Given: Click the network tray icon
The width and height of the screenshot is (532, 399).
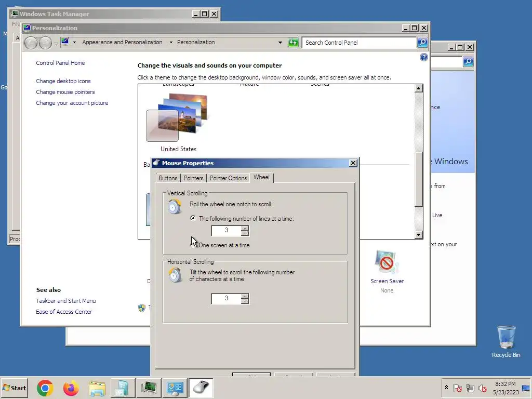Looking at the screenshot, I should (470, 388).
